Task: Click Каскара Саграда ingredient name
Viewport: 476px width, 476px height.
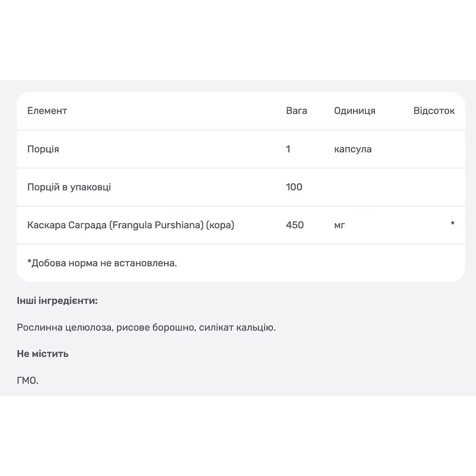Action: (67, 225)
